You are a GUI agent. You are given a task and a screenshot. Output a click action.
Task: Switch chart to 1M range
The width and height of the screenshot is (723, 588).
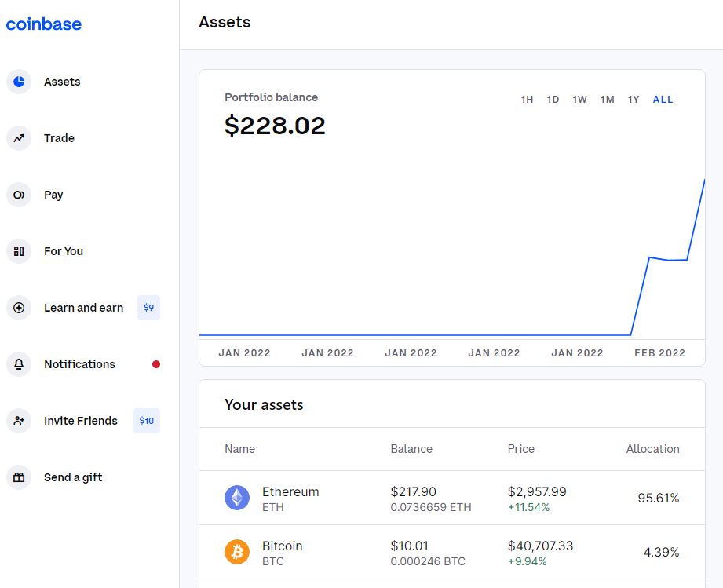click(608, 100)
